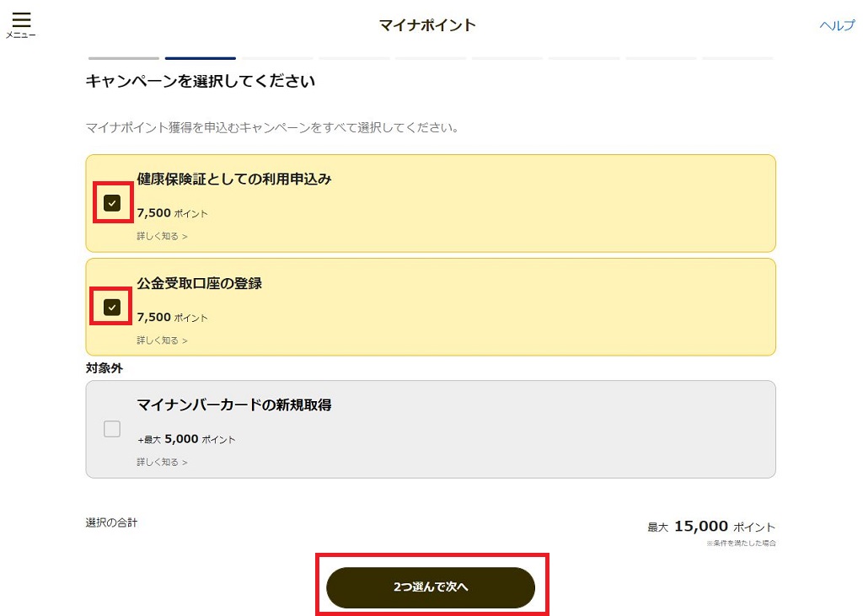Screen dimensions: 863x616
Task: Click the キャンペーンを選択してください heading
Action: pyautogui.click(x=201, y=82)
